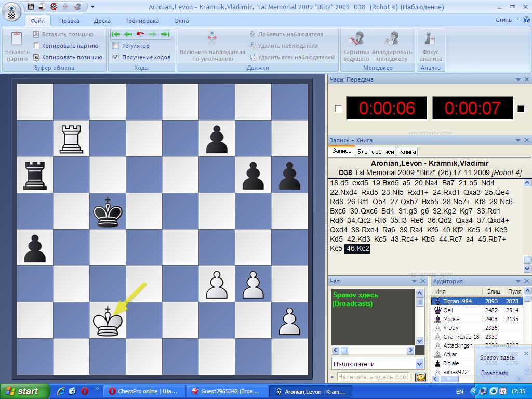Click the smiley emoticon button in chat
This screenshot has width=532, height=399.
tap(420, 377)
